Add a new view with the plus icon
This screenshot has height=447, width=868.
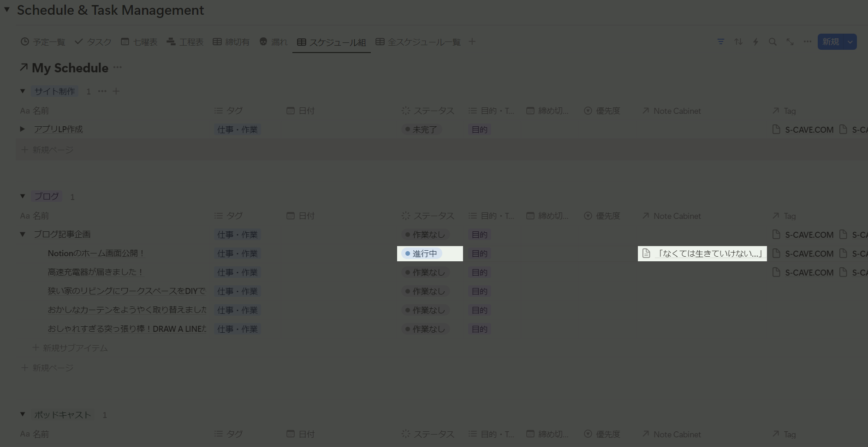pyautogui.click(x=471, y=41)
